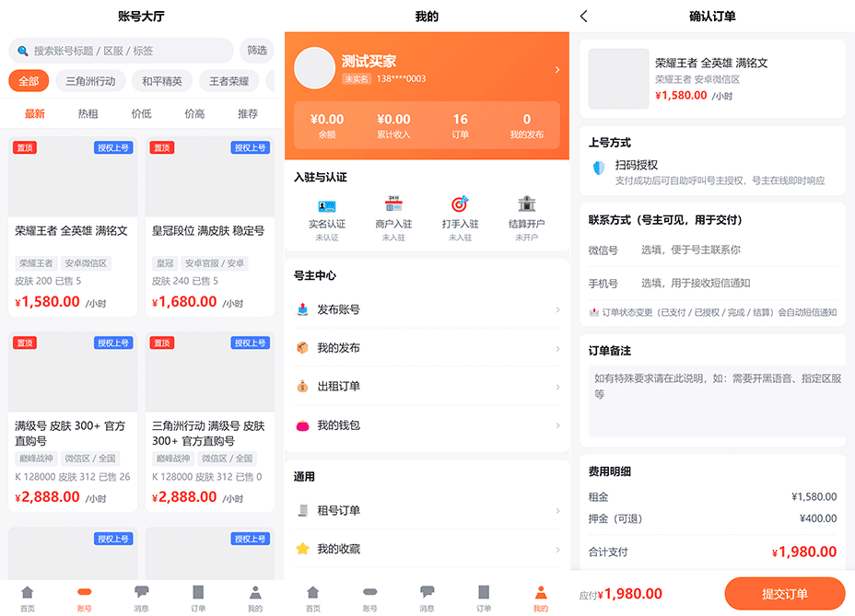Click the 出租订单 money bag icon
This screenshot has width=855, height=616.
coord(302,387)
